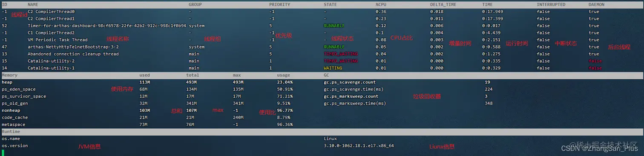This screenshot has width=644, height=156.
Task: Select the C1 CompilerThread2 thread name
Action: (51, 33)
